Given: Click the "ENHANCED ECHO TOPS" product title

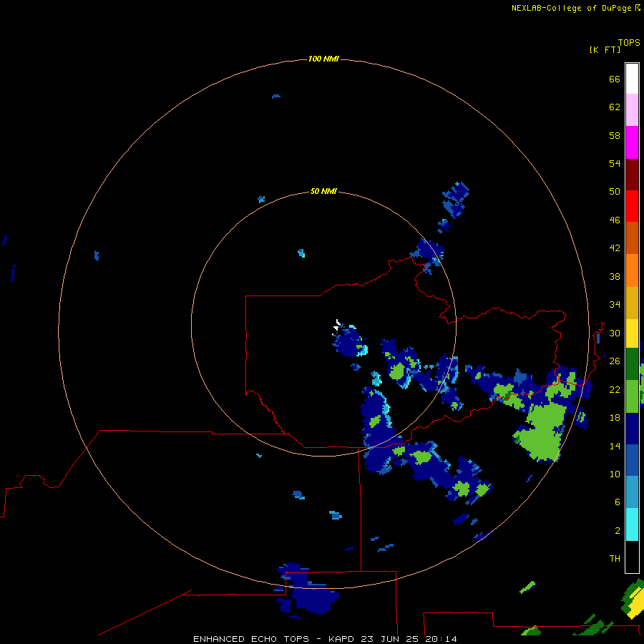Looking at the screenshot, I should click(x=251, y=639).
